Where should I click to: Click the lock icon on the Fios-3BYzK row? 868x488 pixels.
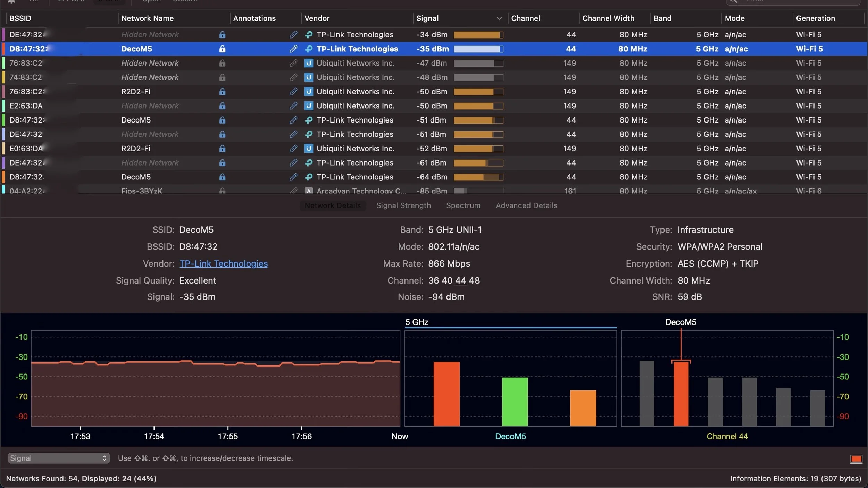222,191
